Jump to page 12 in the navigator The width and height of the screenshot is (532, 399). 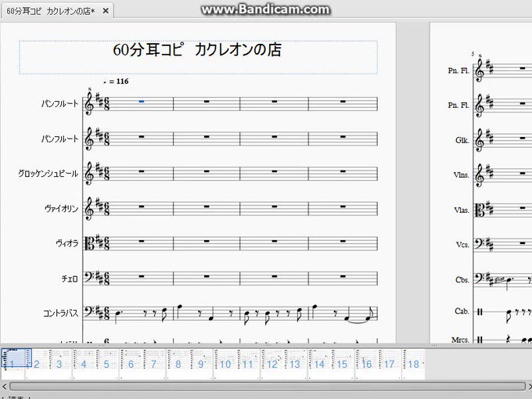point(272,365)
